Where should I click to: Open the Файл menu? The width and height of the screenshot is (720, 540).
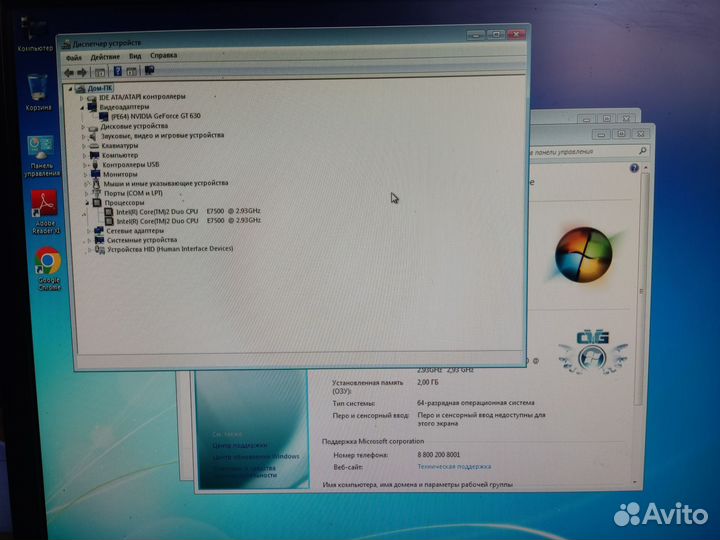coord(73,57)
